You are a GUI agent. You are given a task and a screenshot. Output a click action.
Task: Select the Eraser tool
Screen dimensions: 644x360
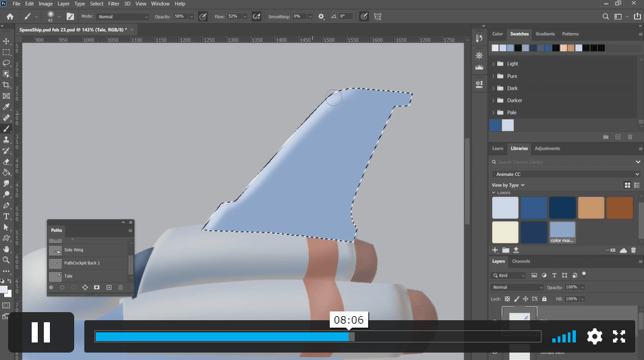(x=6, y=162)
